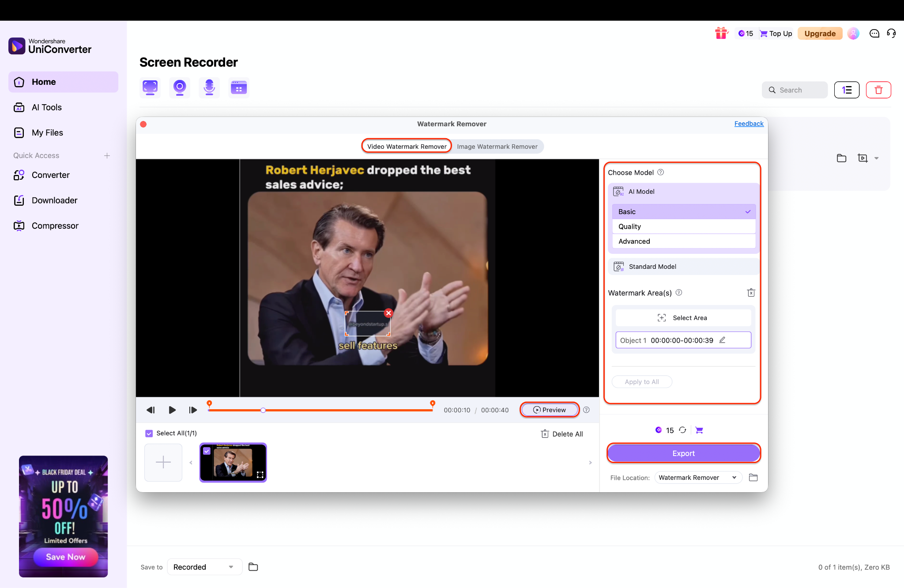
Task: Open the File Location dropdown
Action: 697,478
